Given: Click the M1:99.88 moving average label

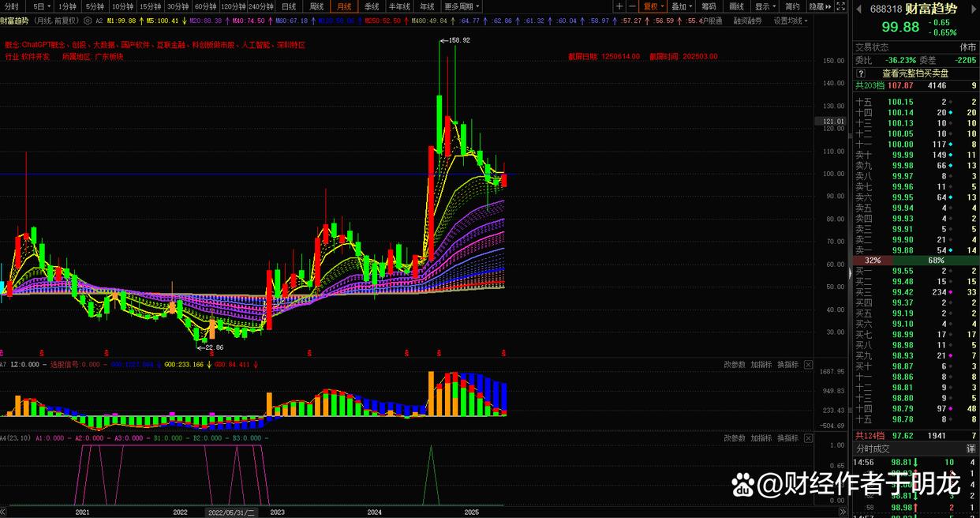Looking at the screenshot, I should pos(121,21).
